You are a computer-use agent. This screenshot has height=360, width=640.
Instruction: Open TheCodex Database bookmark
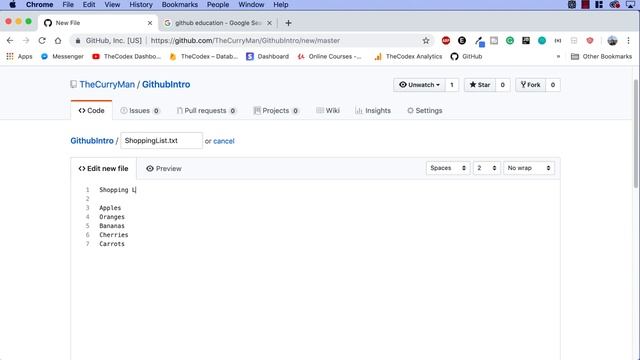tap(204, 56)
